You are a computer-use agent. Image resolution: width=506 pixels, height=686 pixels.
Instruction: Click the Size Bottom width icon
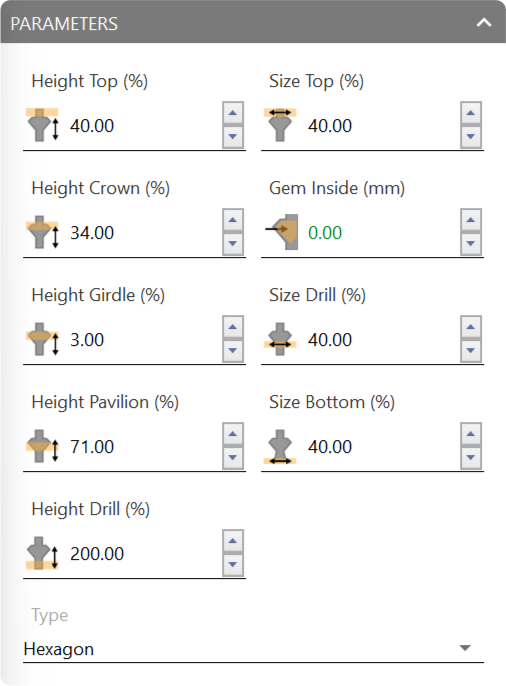(x=280, y=447)
